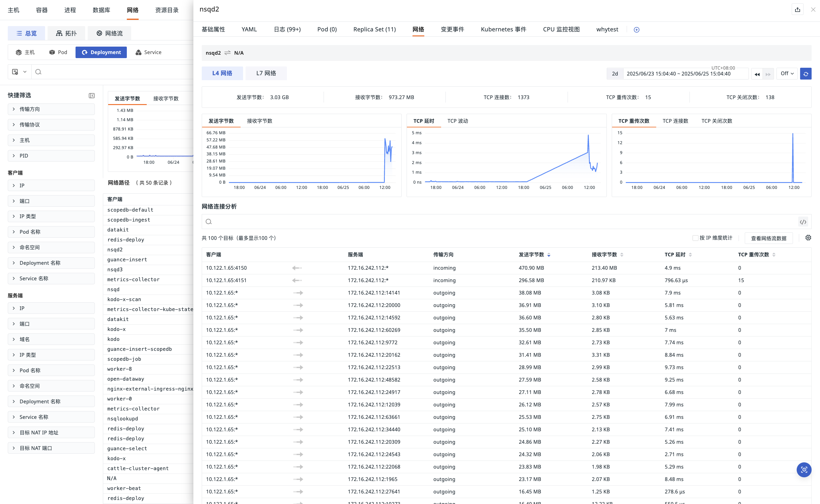Image resolution: width=820 pixels, height=504 pixels.
Task: Sort by 发送字节数 column
Action: point(549,255)
